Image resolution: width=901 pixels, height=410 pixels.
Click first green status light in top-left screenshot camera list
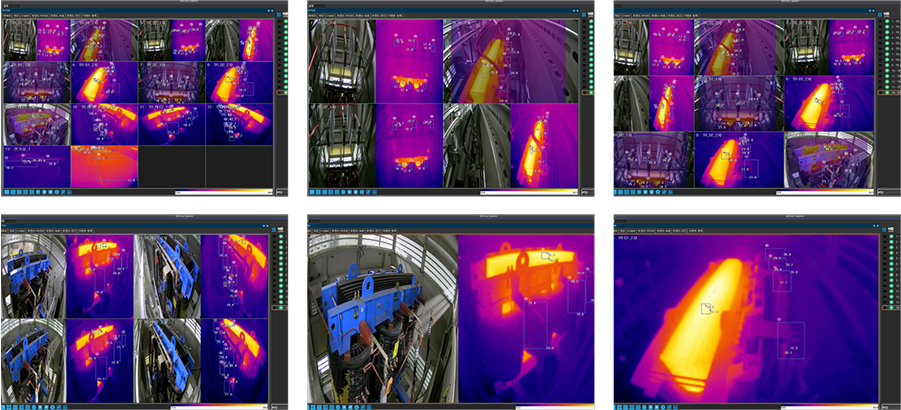point(286,21)
